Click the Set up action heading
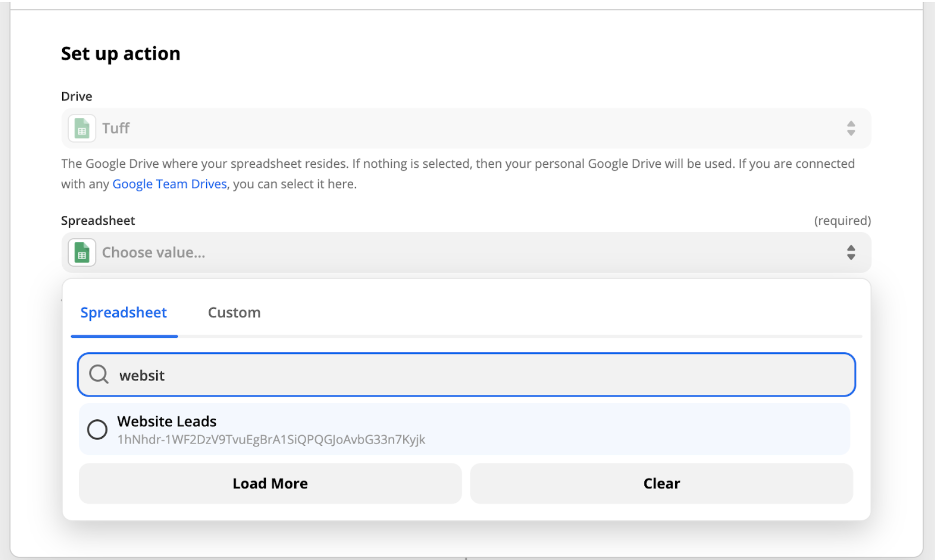 pyautogui.click(x=120, y=53)
